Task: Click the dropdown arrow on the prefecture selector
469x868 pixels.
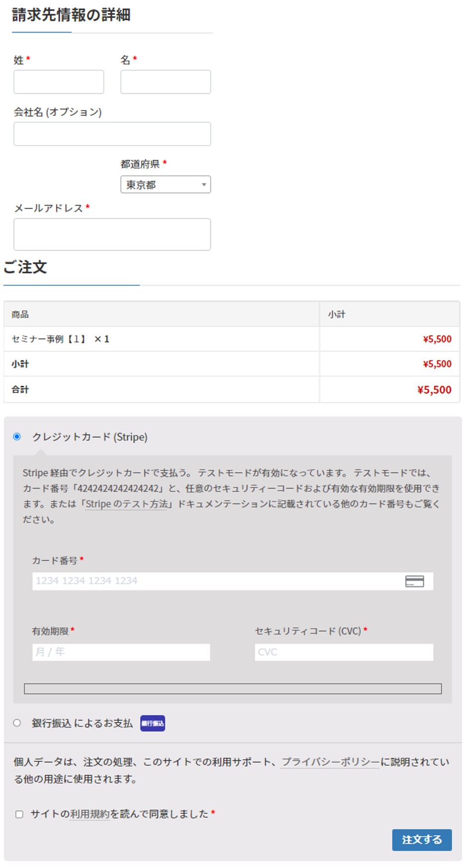Action: tap(203, 185)
